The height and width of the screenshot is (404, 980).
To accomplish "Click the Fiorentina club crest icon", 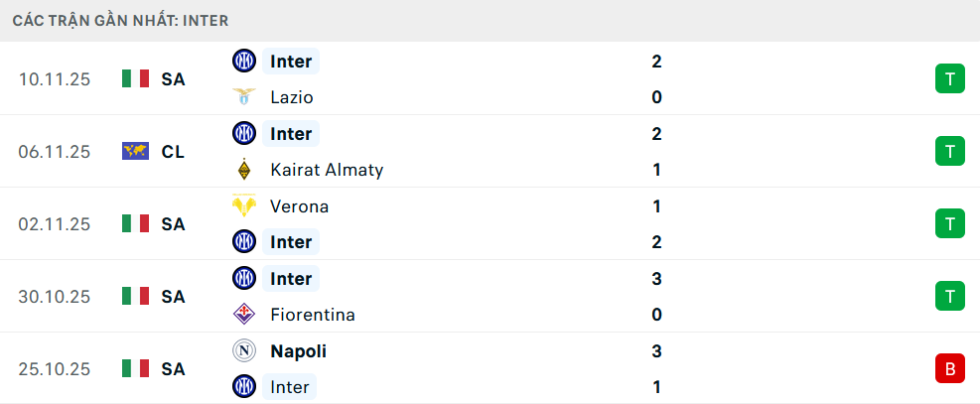I will pos(243,315).
